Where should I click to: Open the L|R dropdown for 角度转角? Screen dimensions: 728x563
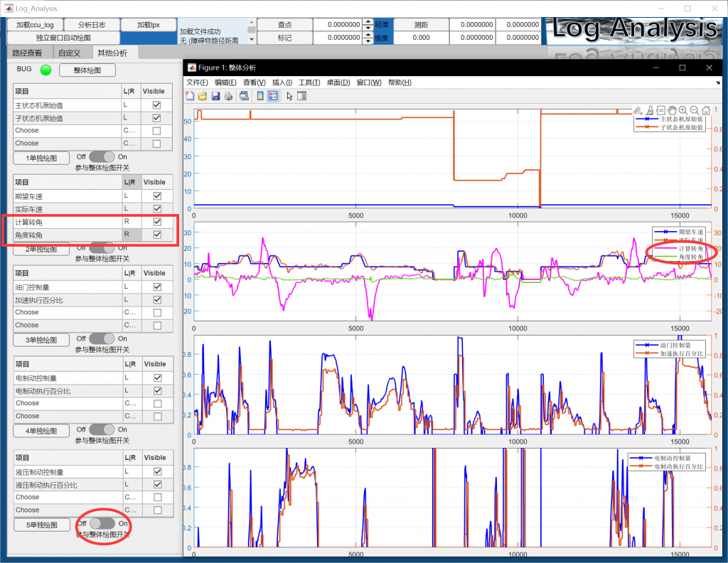(131, 235)
